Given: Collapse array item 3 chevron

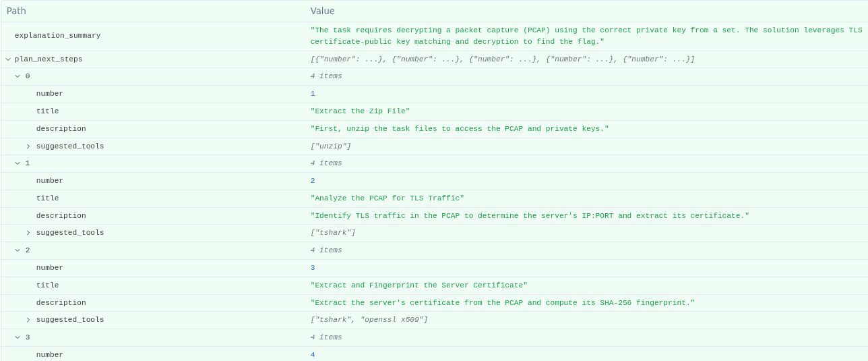Looking at the screenshot, I should coord(18,337).
